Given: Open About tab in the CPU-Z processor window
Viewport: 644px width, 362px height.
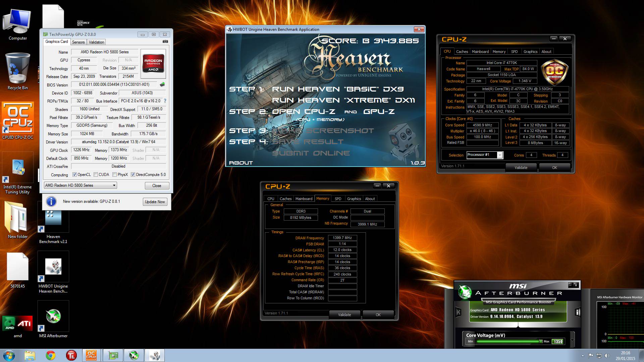Looking at the screenshot, I should coord(546,52).
